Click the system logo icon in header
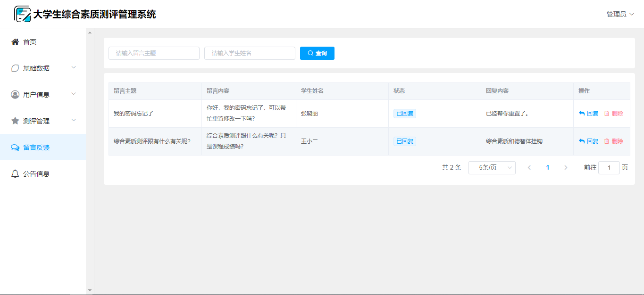Viewport: 644px width, 295px height. [x=22, y=14]
